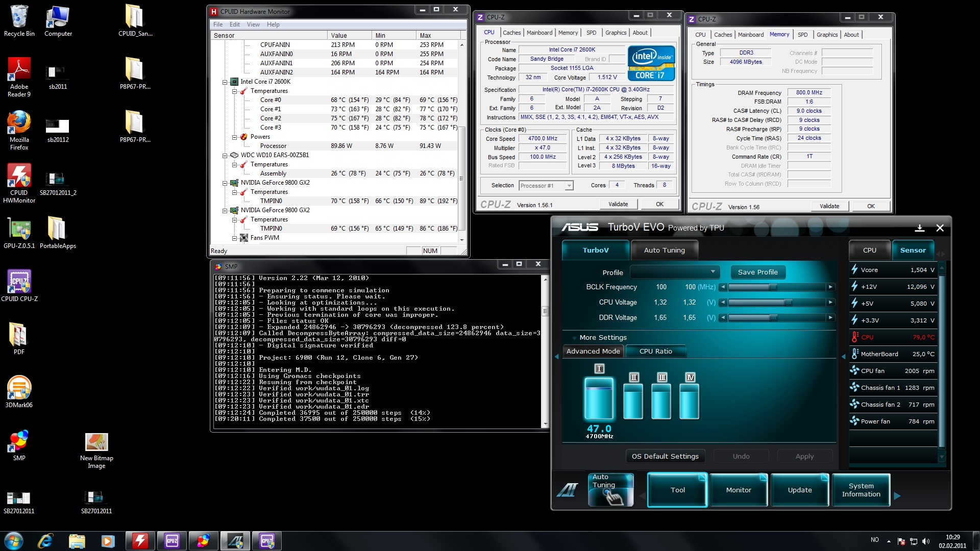This screenshot has width=980, height=551.
Task: Open the Monitor button in TurboV
Action: [x=739, y=490]
